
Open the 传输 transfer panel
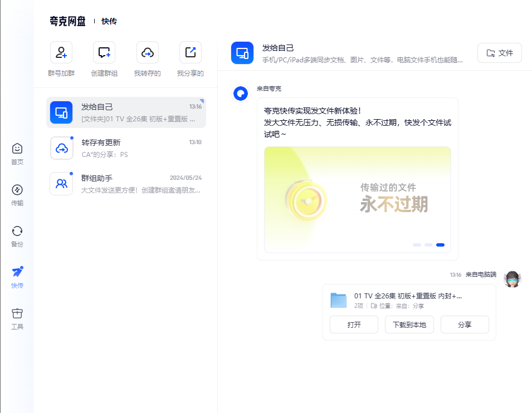[17, 193]
